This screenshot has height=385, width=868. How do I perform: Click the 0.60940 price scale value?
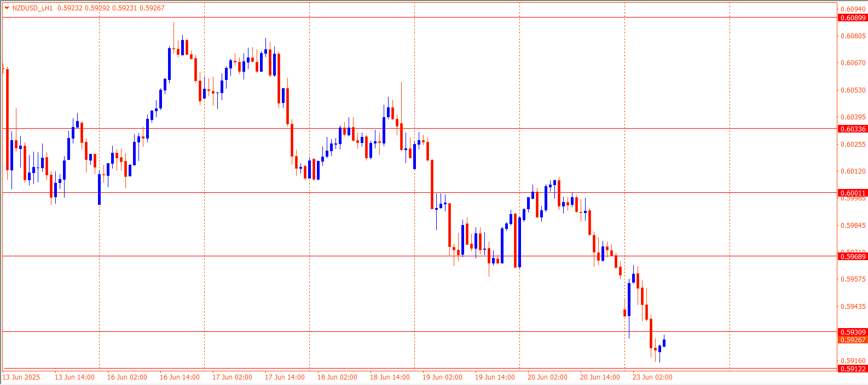tap(853, 9)
